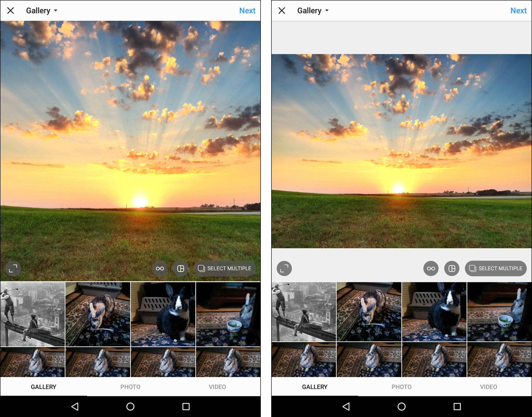
Task: Toggle multi-select on the right screen
Action: [x=496, y=268]
